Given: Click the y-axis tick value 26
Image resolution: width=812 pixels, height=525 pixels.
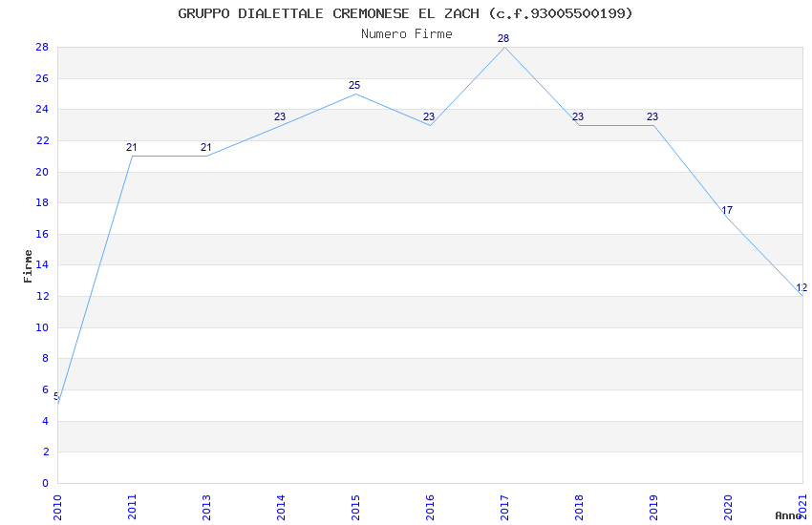Looking at the screenshot, I should [x=42, y=78].
